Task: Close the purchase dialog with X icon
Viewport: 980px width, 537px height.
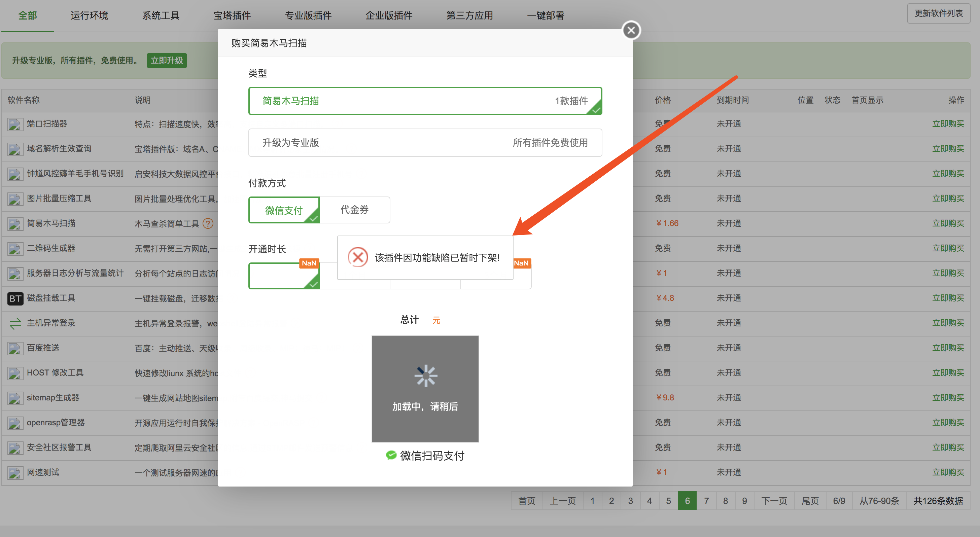Action: coord(631,30)
